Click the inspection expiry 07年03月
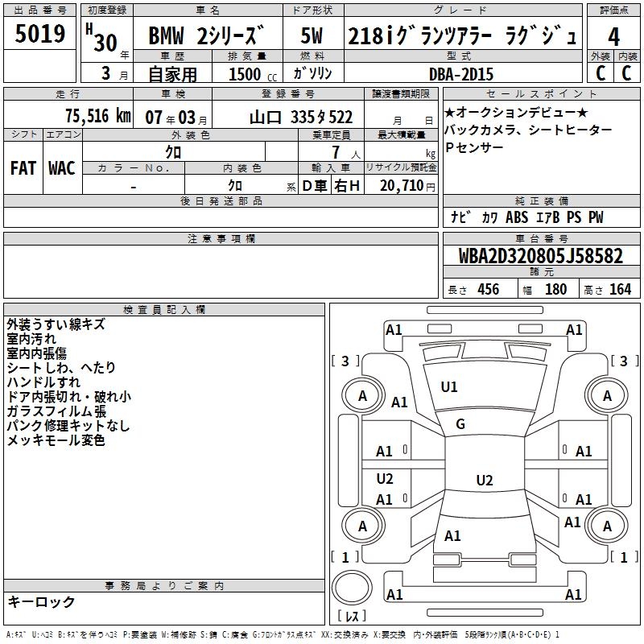644x644 pixels. tap(176, 118)
